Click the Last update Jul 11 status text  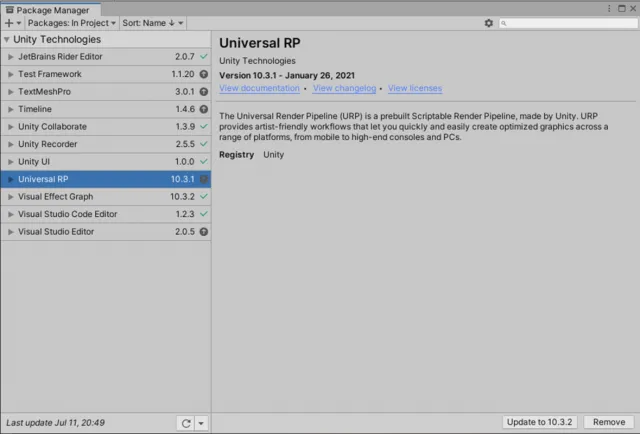56,423
